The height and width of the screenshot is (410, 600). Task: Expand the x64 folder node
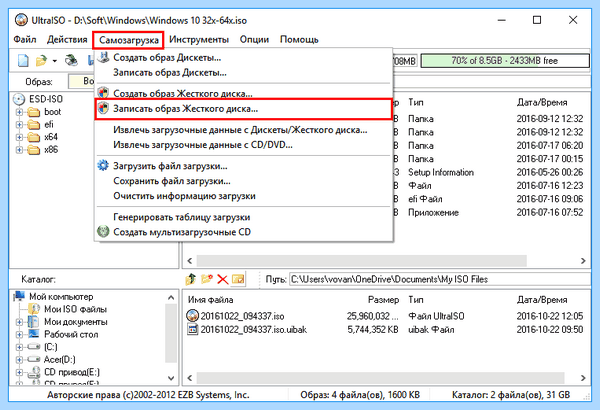coord(19,137)
